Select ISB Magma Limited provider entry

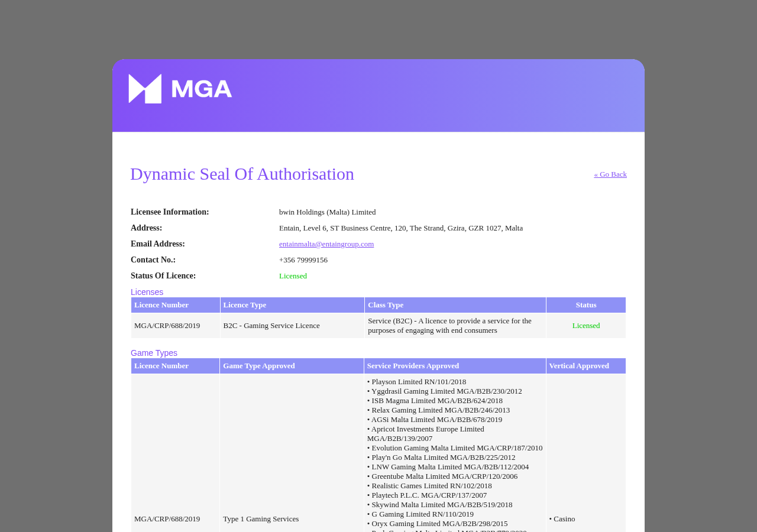[x=435, y=401]
